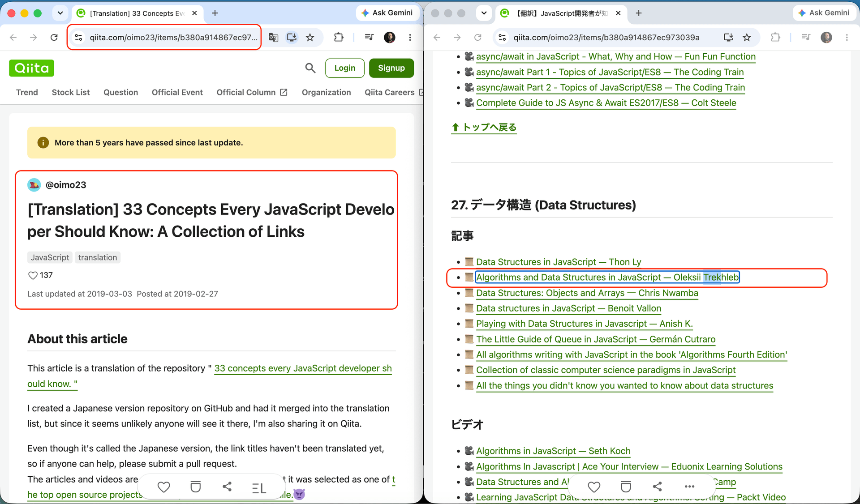Click Ask Gemini in left window
The height and width of the screenshot is (504, 860).
click(x=387, y=13)
